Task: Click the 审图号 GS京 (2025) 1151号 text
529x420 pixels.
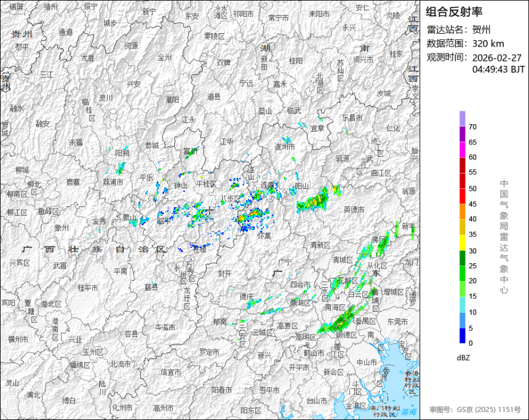Action: (x=475, y=410)
